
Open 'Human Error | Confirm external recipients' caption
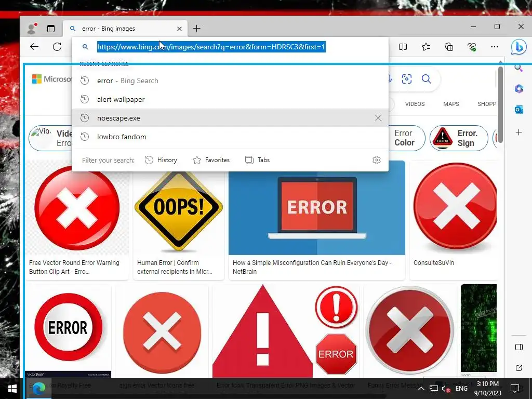(175, 267)
